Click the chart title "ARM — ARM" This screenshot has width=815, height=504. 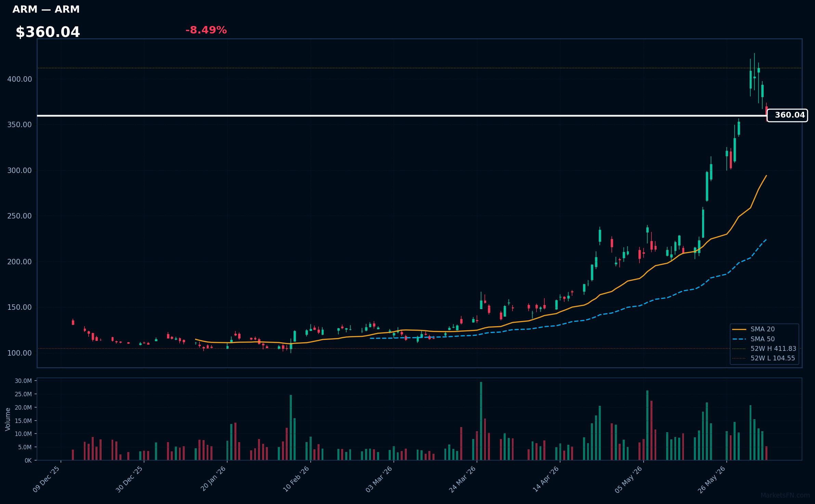tap(46, 9)
